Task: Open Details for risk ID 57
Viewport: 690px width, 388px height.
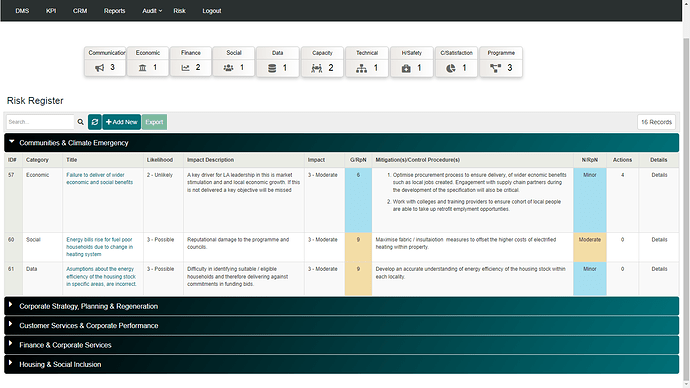Action: coord(659,175)
